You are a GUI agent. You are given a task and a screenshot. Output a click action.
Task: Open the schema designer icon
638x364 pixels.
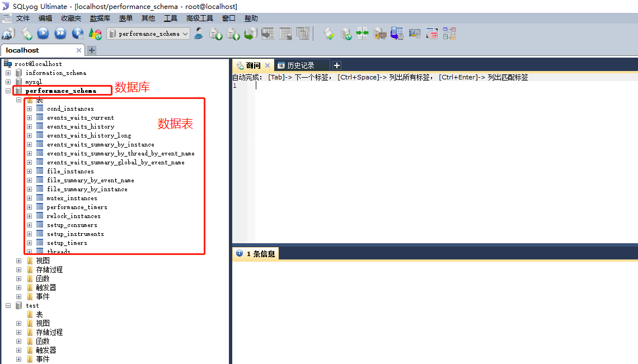(x=449, y=34)
